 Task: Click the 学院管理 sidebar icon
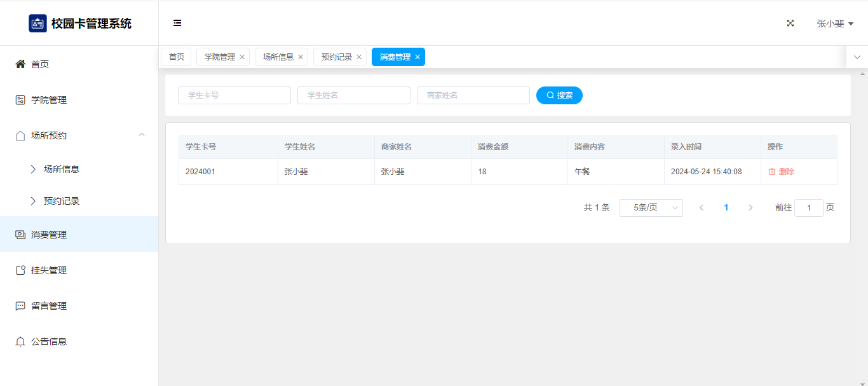tap(20, 100)
